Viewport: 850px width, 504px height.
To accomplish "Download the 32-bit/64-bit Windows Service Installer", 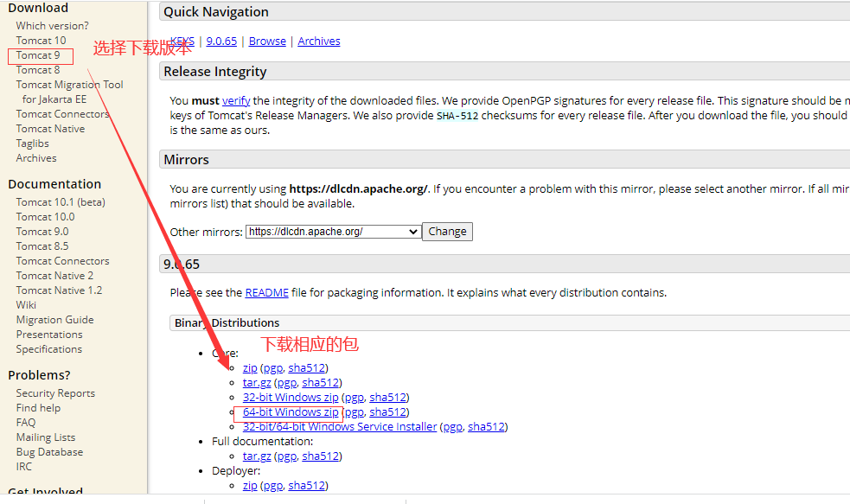I will (x=340, y=427).
